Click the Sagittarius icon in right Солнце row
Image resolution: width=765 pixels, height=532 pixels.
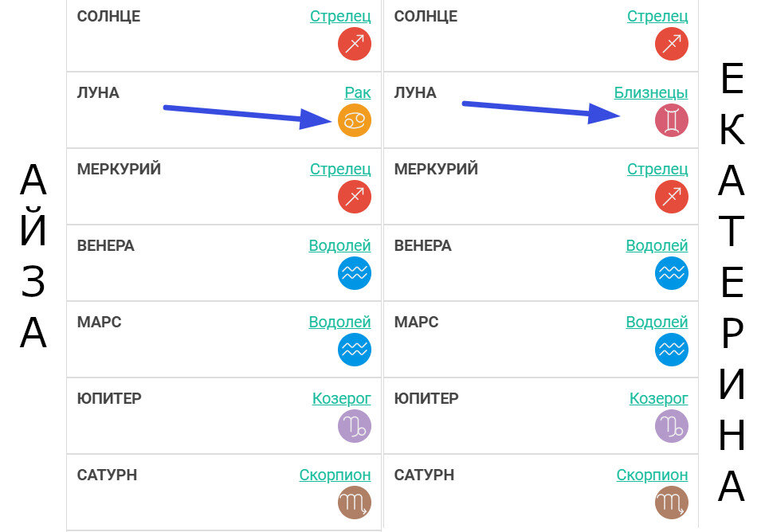[671, 44]
